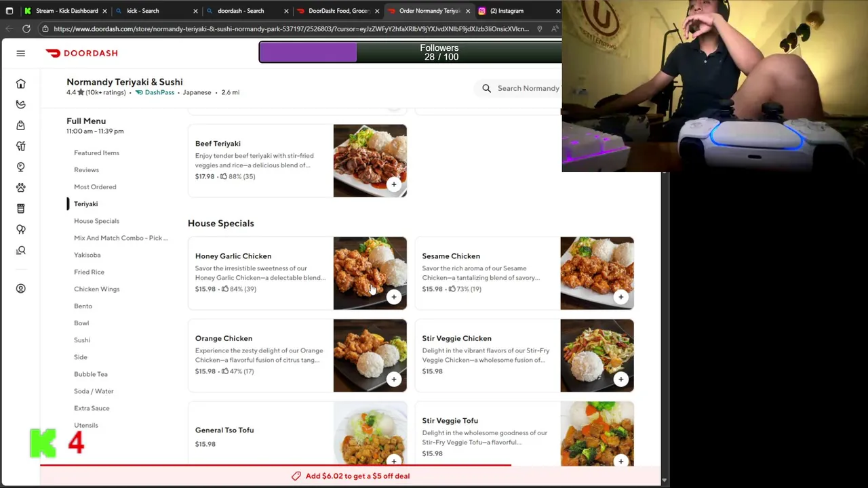The width and height of the screenshot is (868, 488).
Task: Click the site info icon in address bar
Action: pos(45,28)
